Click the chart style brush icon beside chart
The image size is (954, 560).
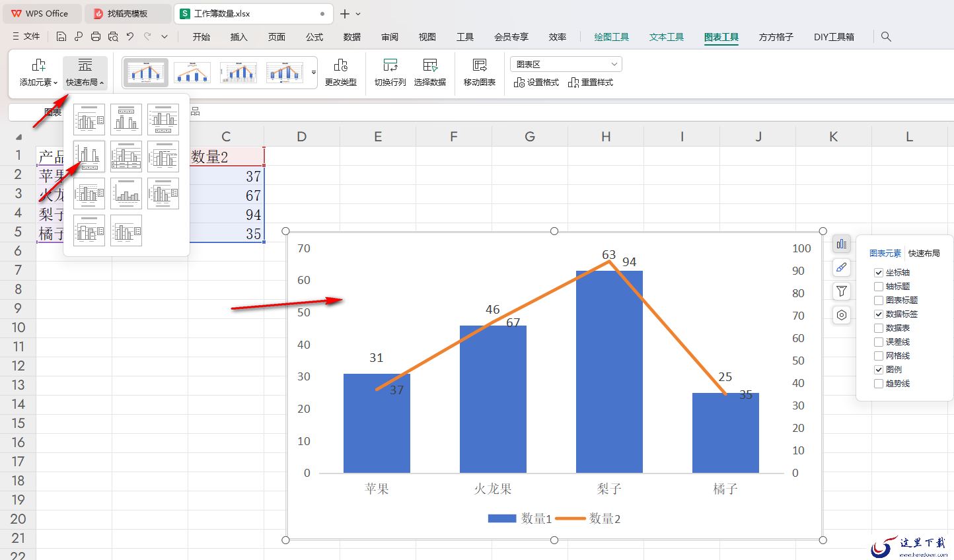[x=841, y=267]
